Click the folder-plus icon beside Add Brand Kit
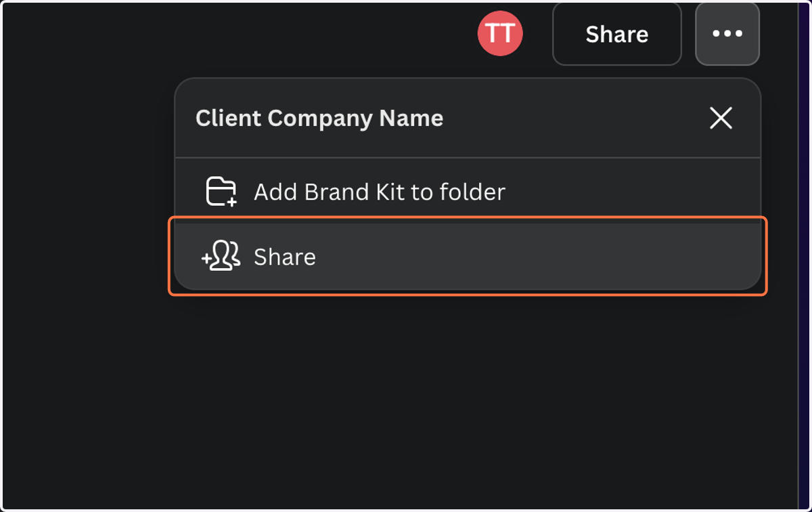 (221, 192)
